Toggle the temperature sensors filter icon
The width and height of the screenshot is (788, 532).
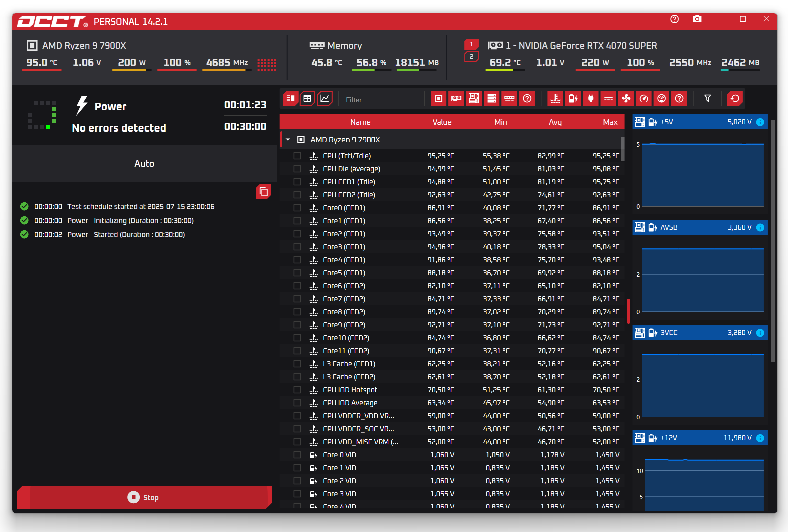pyautogui.click(x=555, y=99)
